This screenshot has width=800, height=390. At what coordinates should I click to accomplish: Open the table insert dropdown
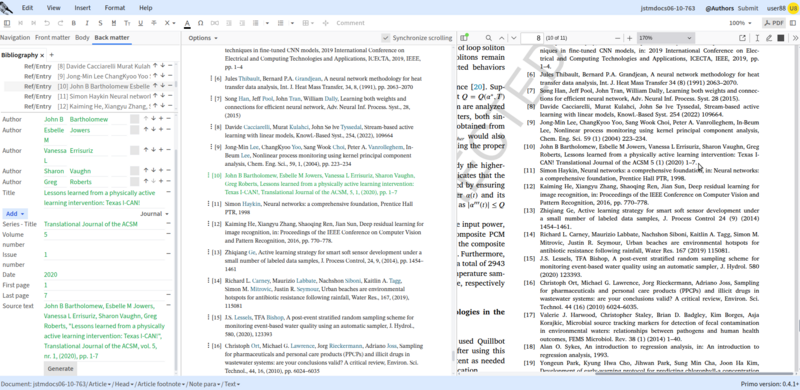308,23
